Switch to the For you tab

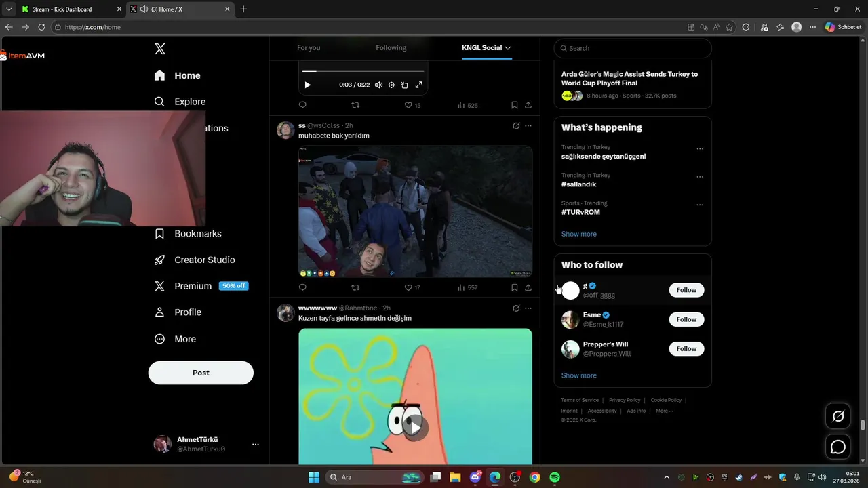pos(309,47)
